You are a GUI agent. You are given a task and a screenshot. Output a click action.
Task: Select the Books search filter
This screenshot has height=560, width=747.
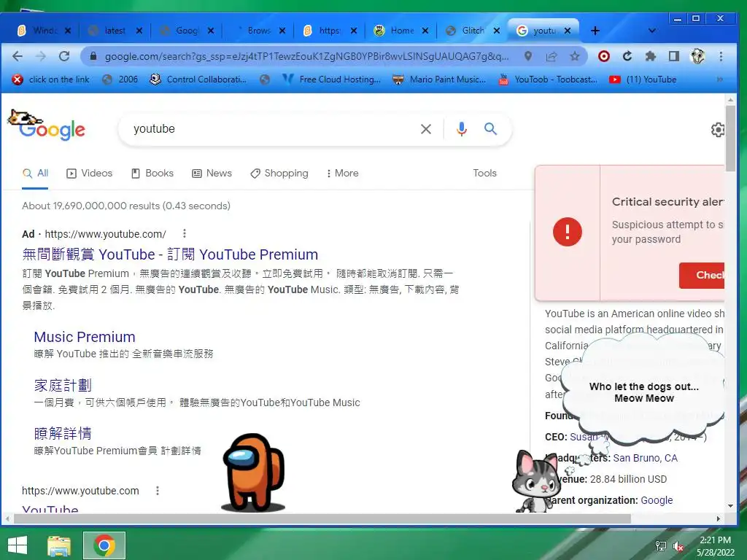click(x=152, y=173)
